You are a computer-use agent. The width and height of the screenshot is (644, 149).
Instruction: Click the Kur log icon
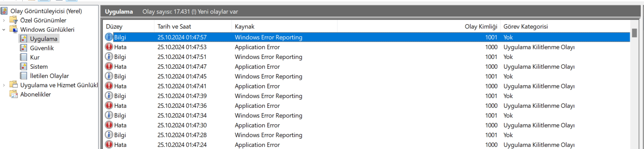click(x=23, y=57)
